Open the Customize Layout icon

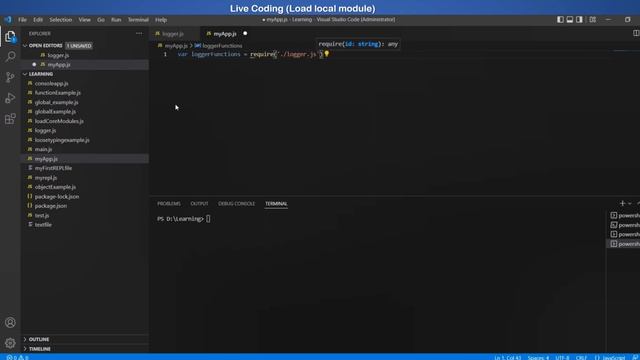(593, 20)
